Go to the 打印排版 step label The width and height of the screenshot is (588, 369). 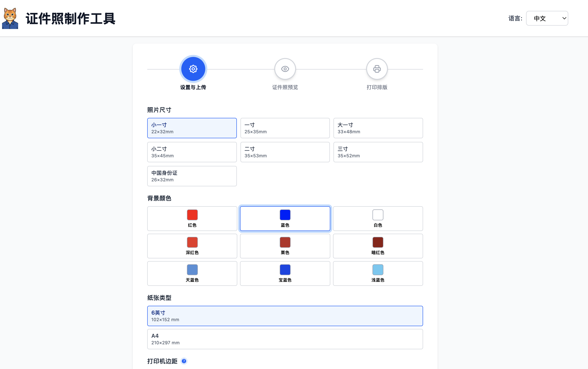tap(377, 87)
